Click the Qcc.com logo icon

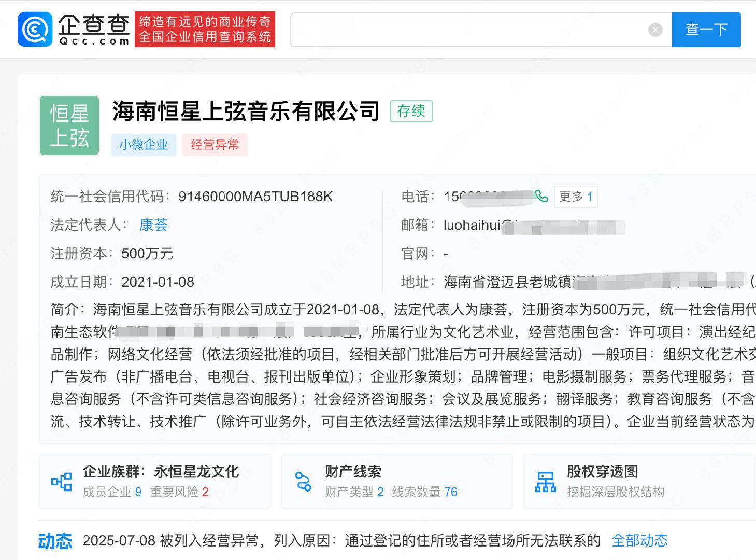35,29
